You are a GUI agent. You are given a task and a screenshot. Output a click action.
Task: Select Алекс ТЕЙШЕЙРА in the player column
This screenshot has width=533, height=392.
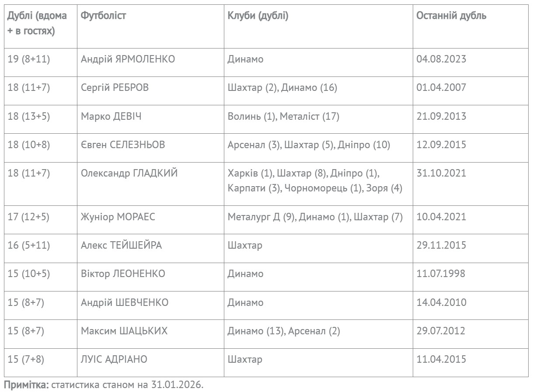pos(121,245)
